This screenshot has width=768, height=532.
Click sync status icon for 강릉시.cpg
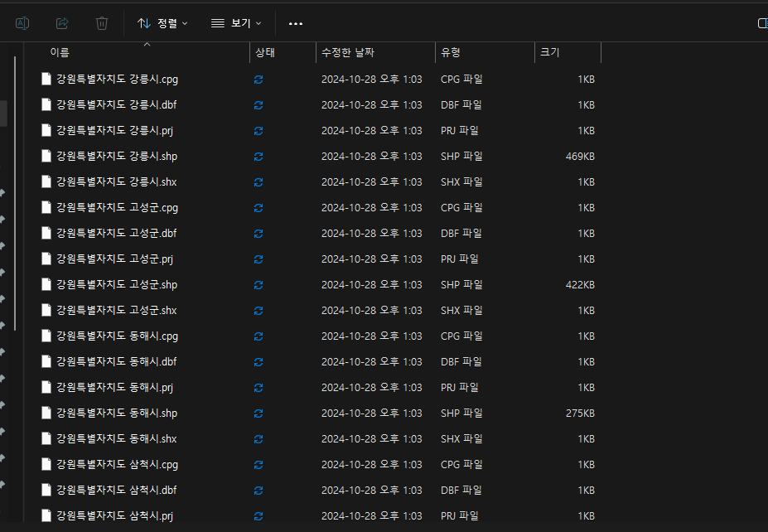click(258, 80)
